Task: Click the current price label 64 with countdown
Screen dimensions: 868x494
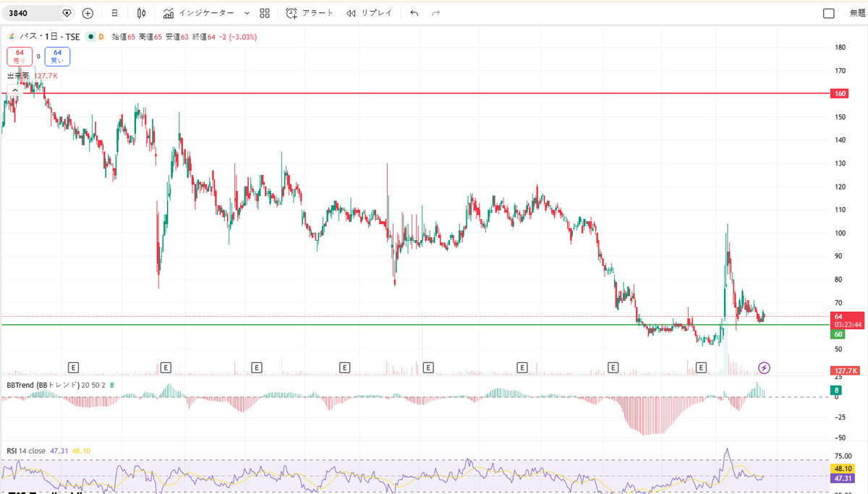Action: click(x=847, y=320)
